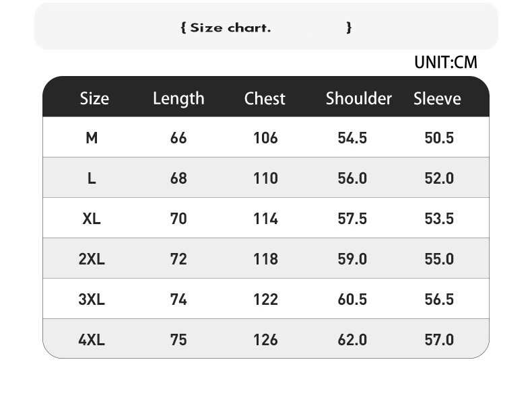Click the M size row label
Image resolution: width=532 pixels, height=393 pixels.
click(92, 138)
